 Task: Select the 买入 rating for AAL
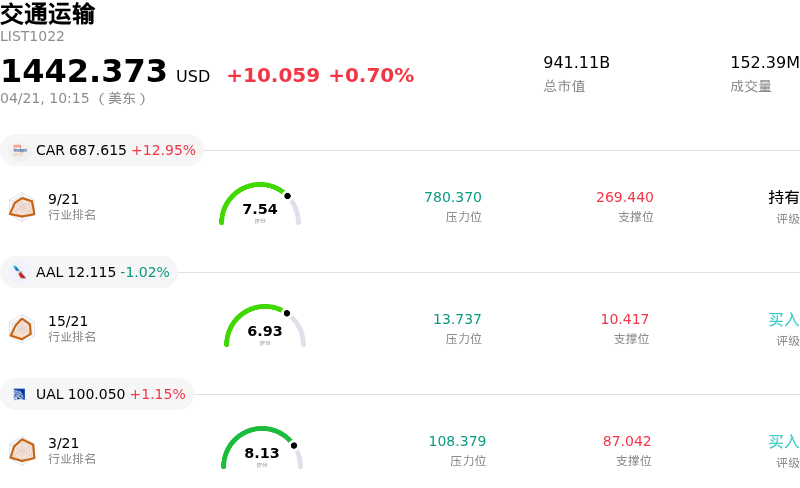pos(784,319)
